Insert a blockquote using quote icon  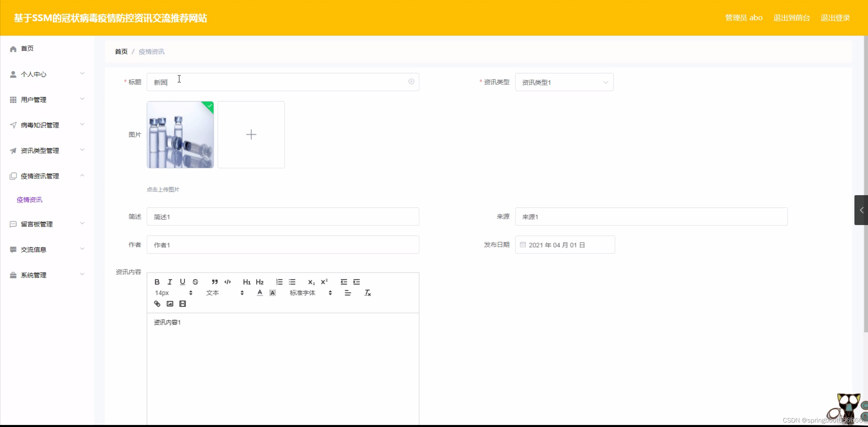(x=214, y=282)
